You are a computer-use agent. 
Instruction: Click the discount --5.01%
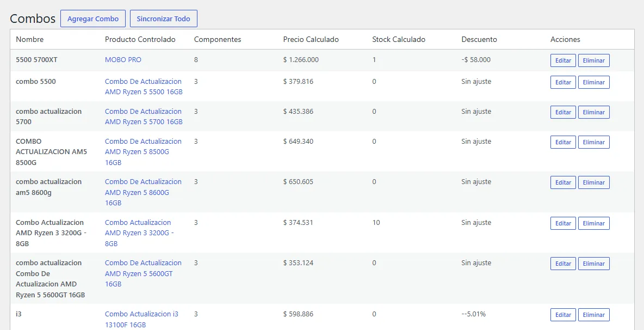[x=474, y=314]
